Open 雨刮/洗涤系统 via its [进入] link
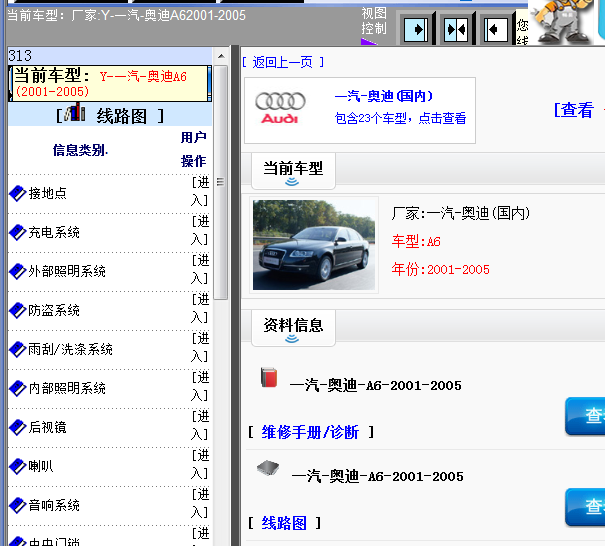The width and height of the screenshot is (605, 546). tap(200, 347)
